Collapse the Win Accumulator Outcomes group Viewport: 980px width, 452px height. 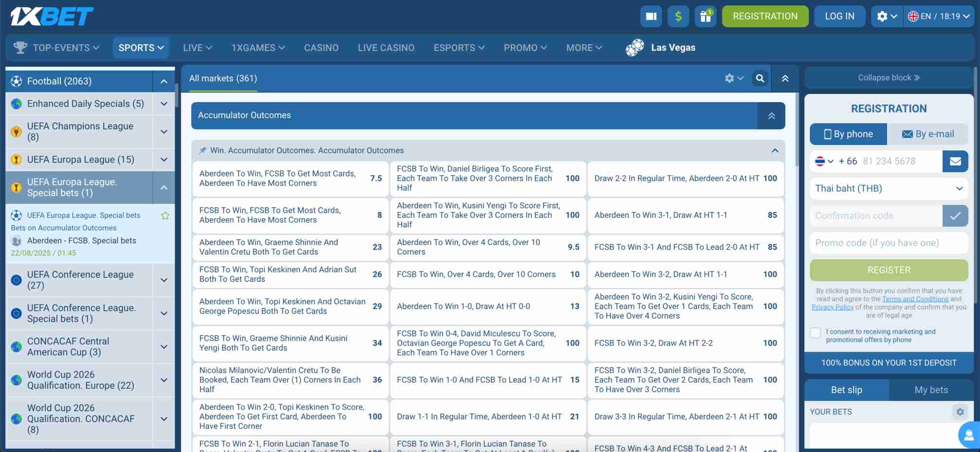775,151
